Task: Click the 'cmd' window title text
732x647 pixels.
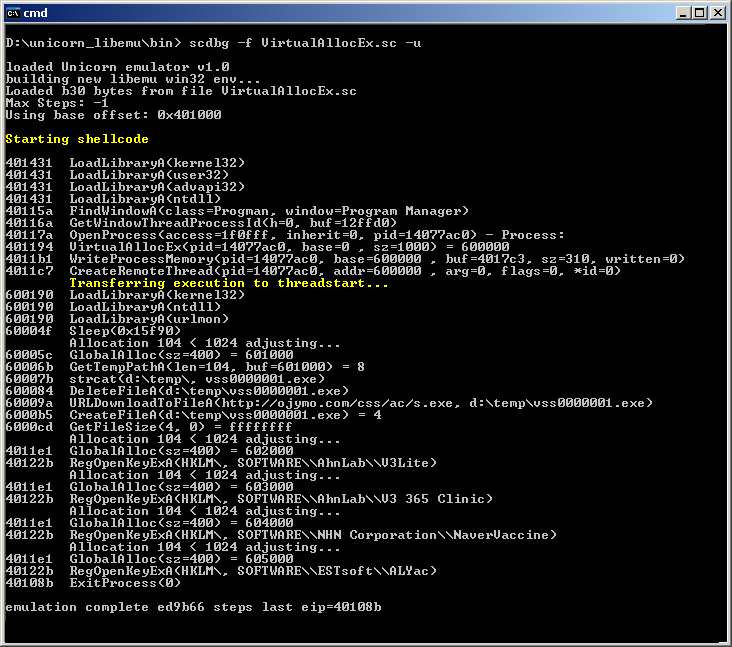Action: point(35,13)
